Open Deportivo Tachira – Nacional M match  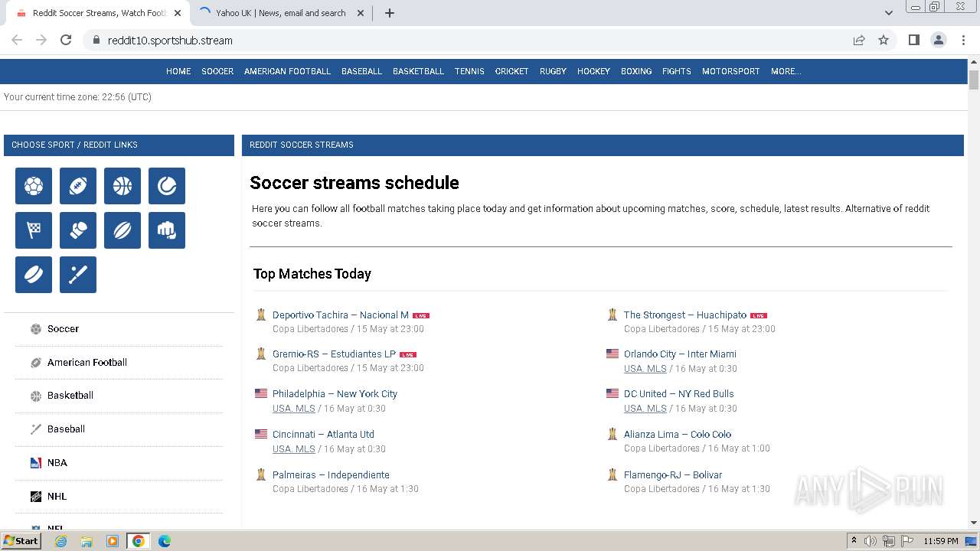click(341, 315)
